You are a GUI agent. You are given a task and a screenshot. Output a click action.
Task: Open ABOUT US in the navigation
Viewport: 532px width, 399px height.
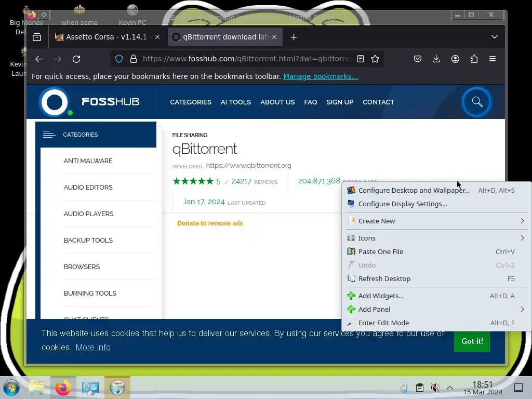click(277, 102)
